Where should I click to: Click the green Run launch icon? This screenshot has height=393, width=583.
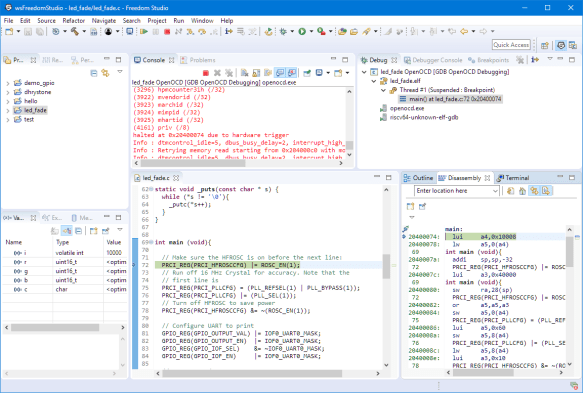302,32
